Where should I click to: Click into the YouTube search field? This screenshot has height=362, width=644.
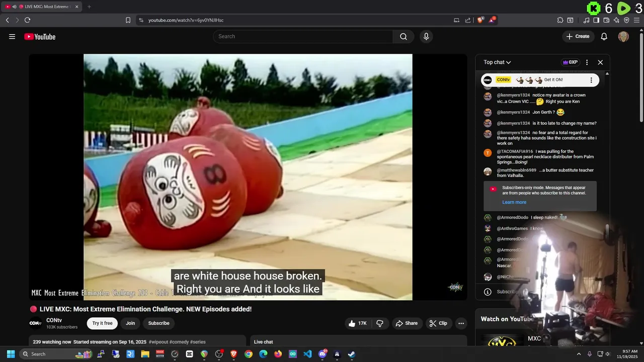(304, 36)
